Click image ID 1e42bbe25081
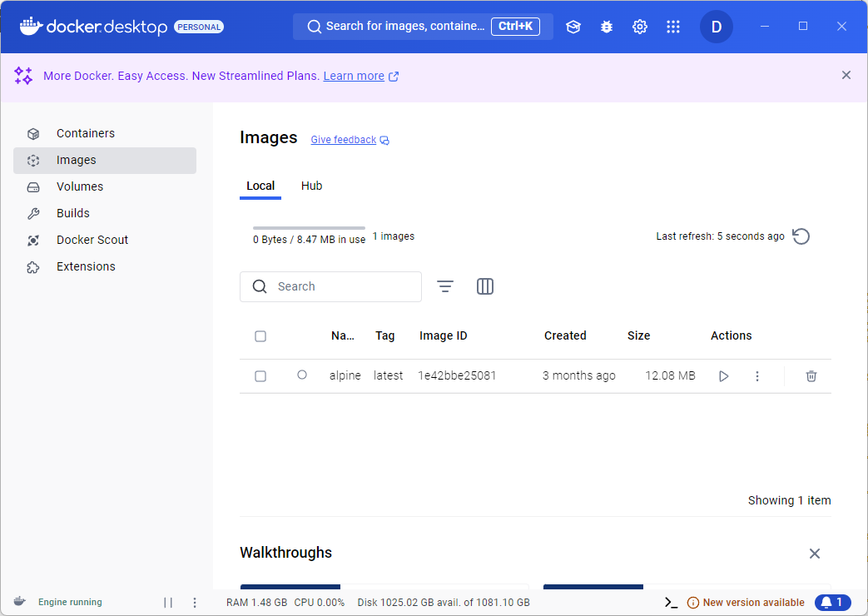868x616 pixels. pos(457,375)
